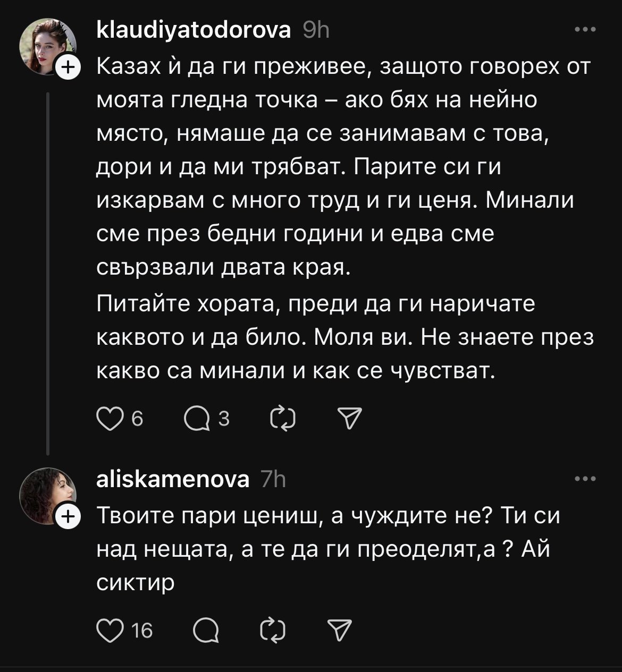622x672 pixels.
Task: Open replies on klaudiyatodorova's post
Action: pyautogui.click(x=196, y=420)
